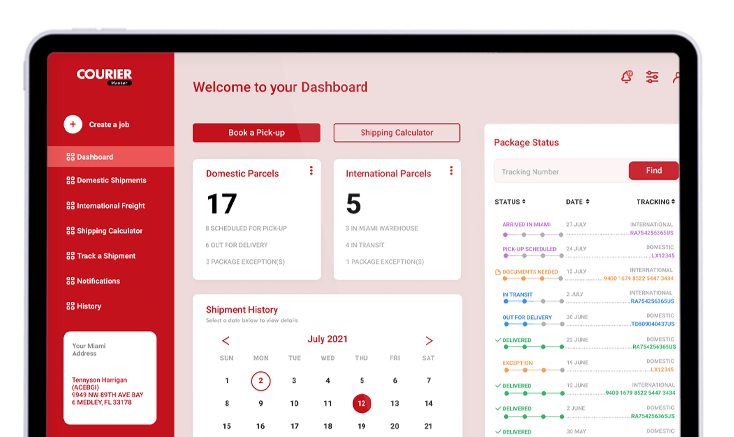
Task: Click the notification bell icon
Action: (x=627, y=77)
